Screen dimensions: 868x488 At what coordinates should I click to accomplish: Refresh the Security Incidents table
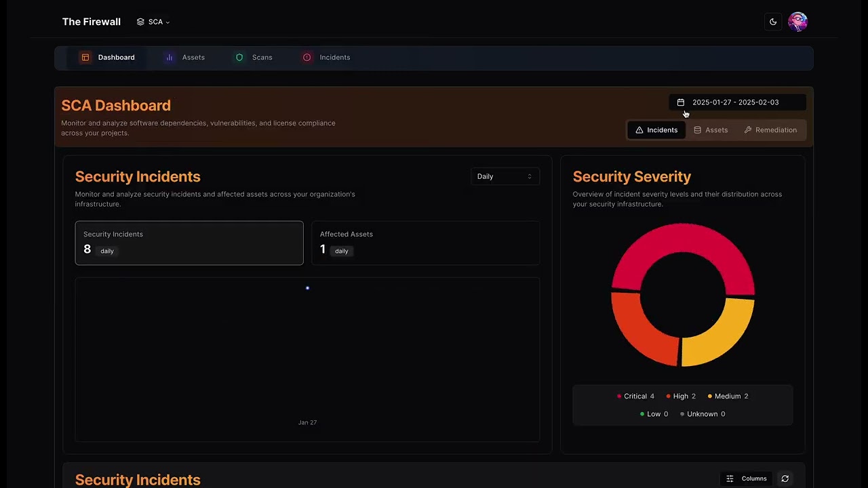tap(785, 479)
